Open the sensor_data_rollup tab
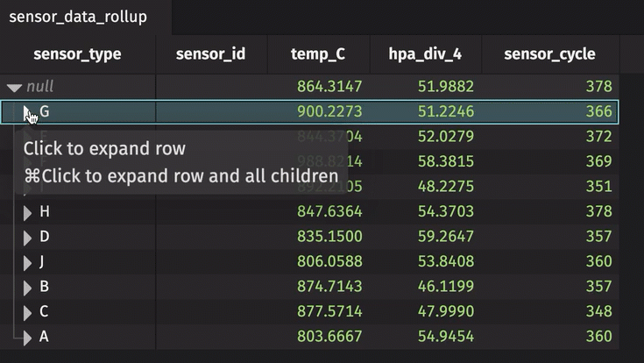The image size is (644, 363). (x=78, y=17)
